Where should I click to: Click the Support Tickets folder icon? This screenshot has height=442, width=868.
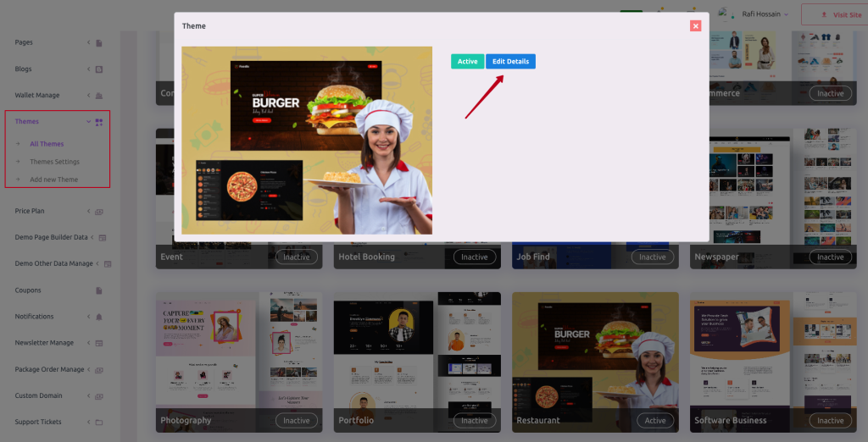click(99, 422)
